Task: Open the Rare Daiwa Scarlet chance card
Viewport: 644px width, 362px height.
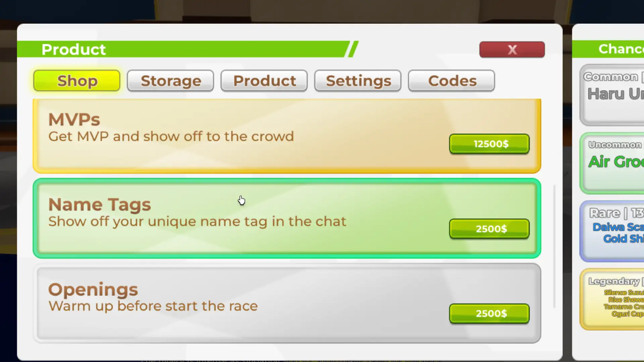Action: click(612, 231)
